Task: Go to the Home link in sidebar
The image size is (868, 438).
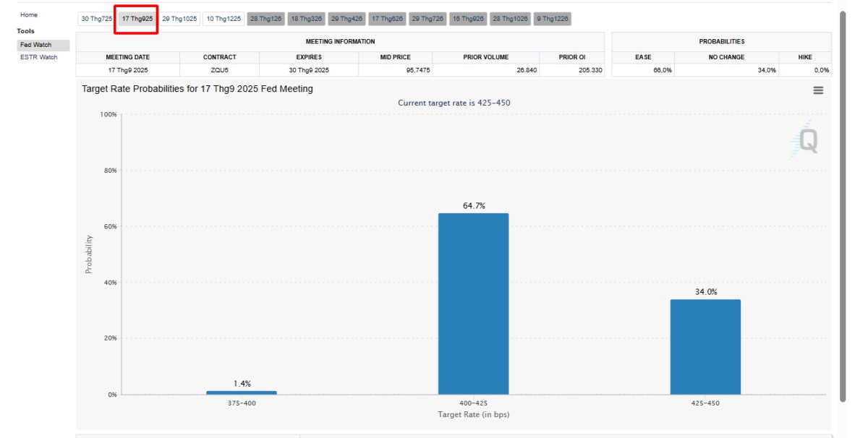Action: point(29,15)
